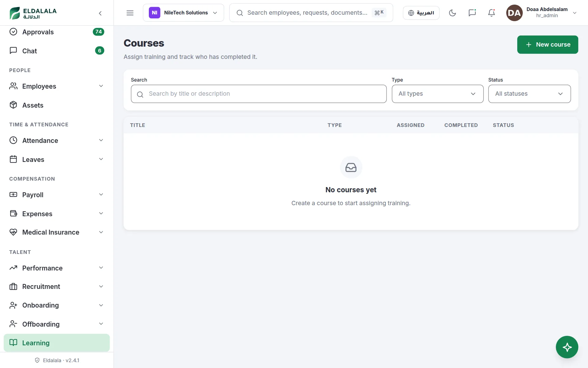Collapse the sidebar with the left chevron

pos(100,13)
